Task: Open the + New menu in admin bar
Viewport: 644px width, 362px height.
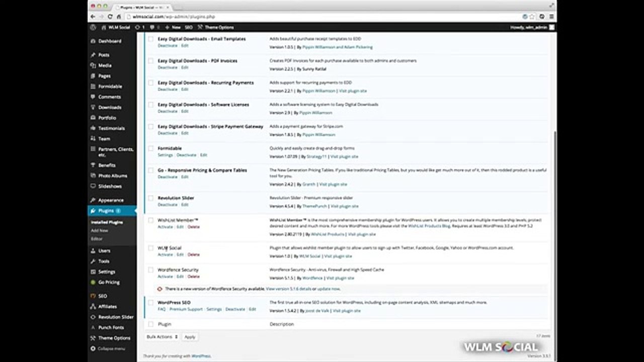Action: 174,27
